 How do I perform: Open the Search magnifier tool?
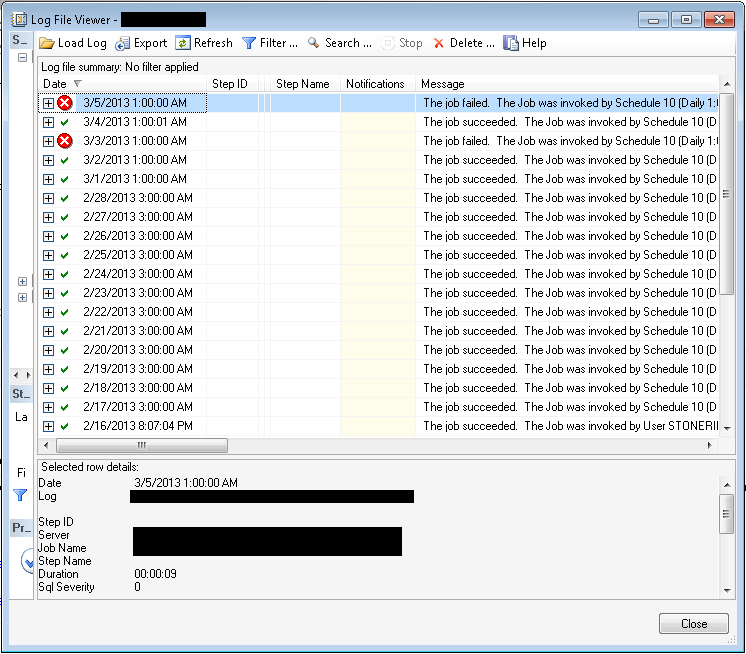[314, 43]
